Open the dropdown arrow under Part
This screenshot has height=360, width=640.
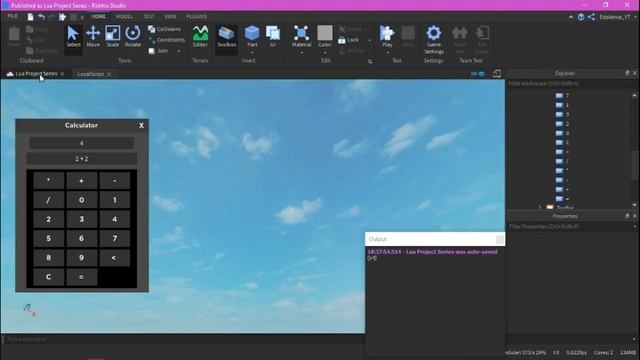point(252,52)
